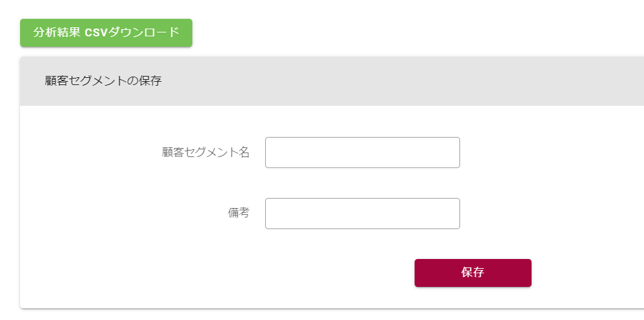Place cursor in the 備考 textbox
Screen dimensions: 644x320
pyautogui.click(x=362, y=214)
